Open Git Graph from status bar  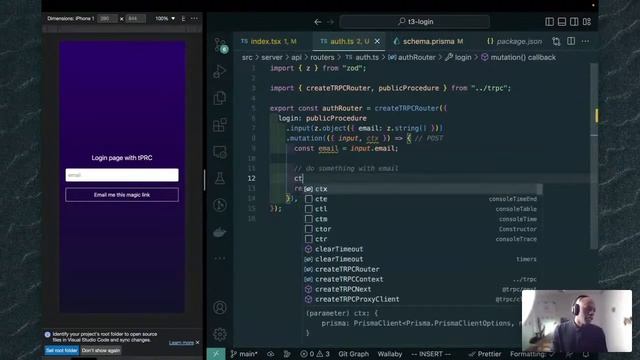pos(353,354)
